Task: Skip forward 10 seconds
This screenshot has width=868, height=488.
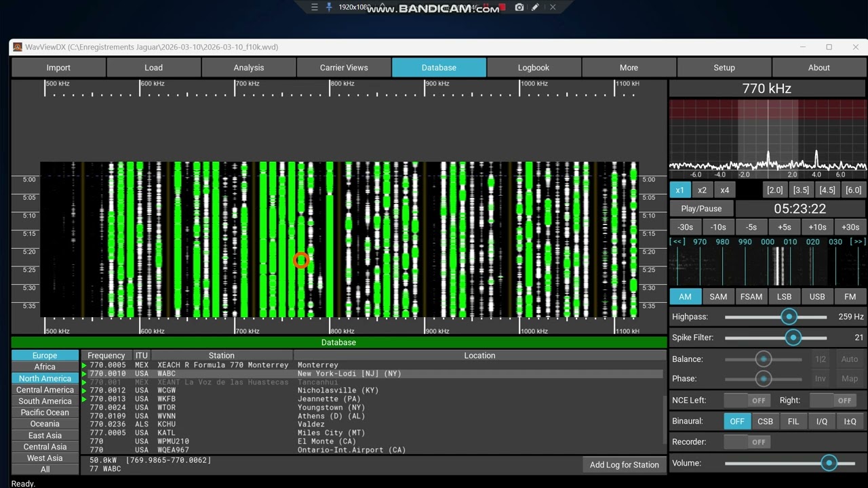Action: [817, 227]
